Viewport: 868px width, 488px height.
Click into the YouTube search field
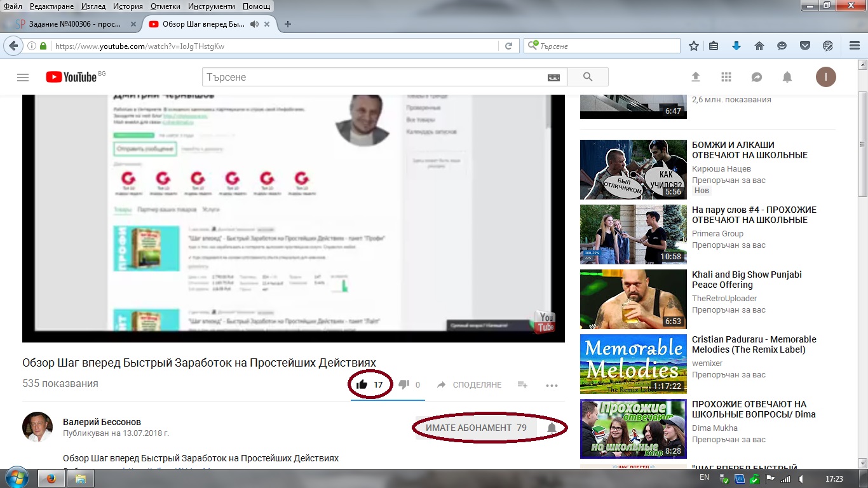tap(375, 77)
